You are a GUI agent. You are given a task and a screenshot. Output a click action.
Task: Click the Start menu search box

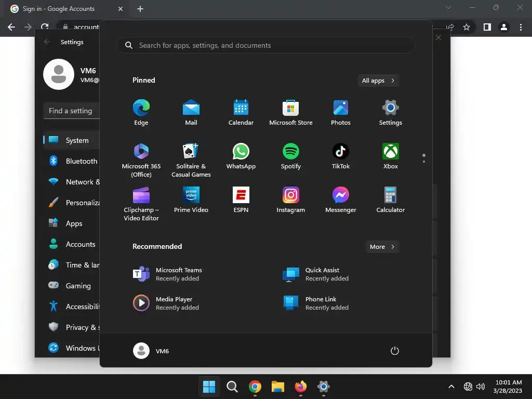tap(266, 45)
